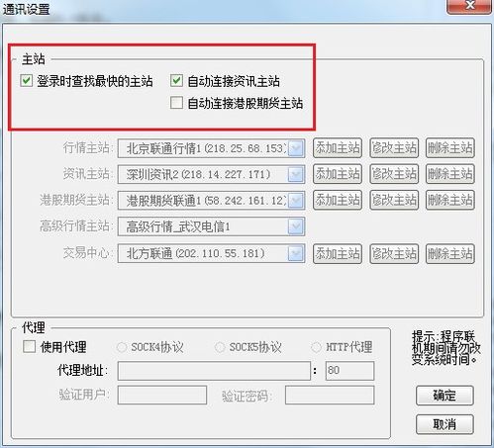
Task: Click 添加主站 for the 行情主站 row
Action: click(338, 148)
